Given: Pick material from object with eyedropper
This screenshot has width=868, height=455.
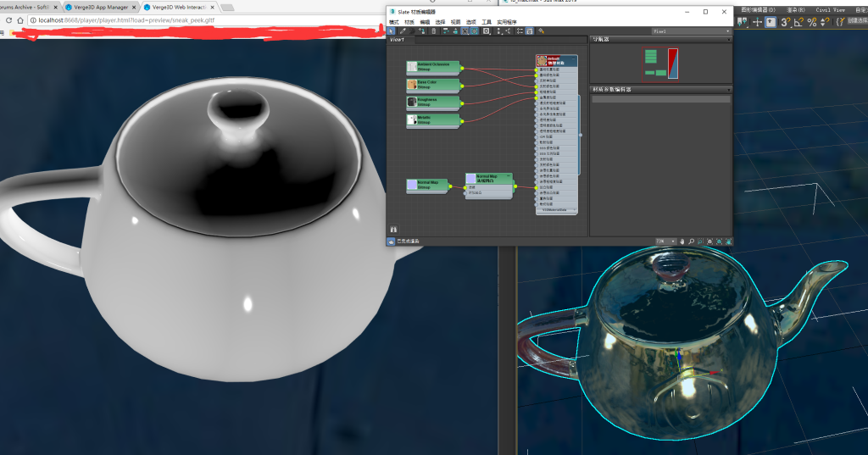Looking at the screenshot, I should tap(403, 31).
